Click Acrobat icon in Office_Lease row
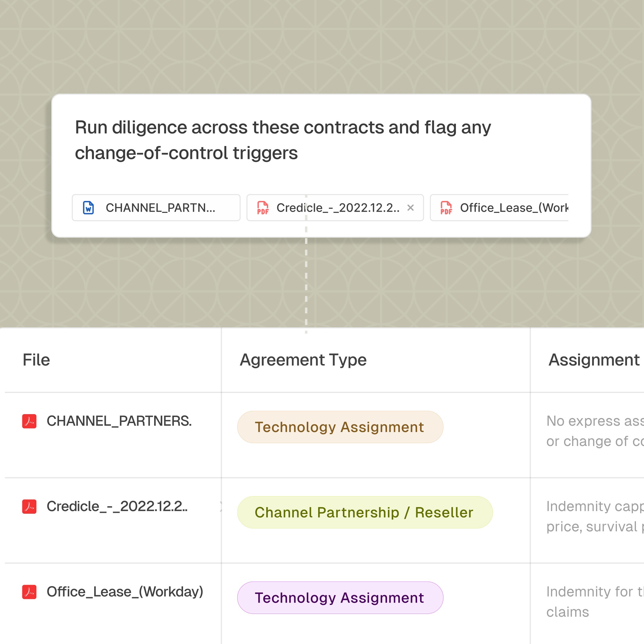The height and width of the screenshot is (644, 644). point(29,592)
